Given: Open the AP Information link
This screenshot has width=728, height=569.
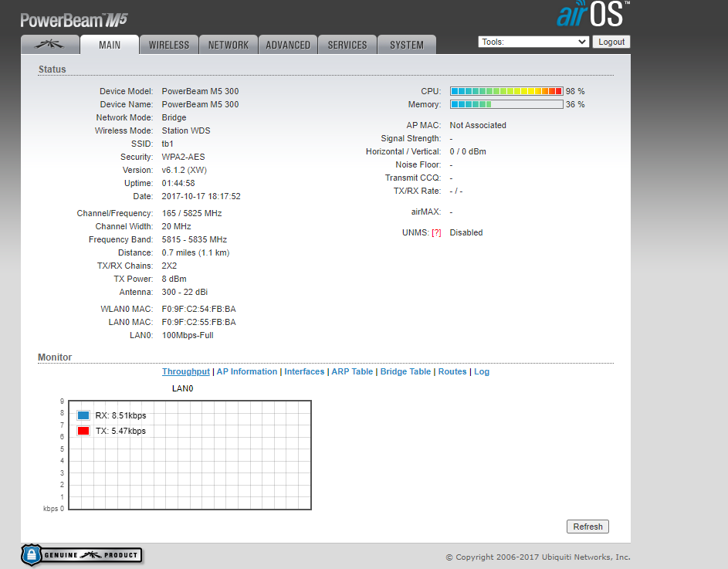Looking at the screenshot, I should coord(246,371).
